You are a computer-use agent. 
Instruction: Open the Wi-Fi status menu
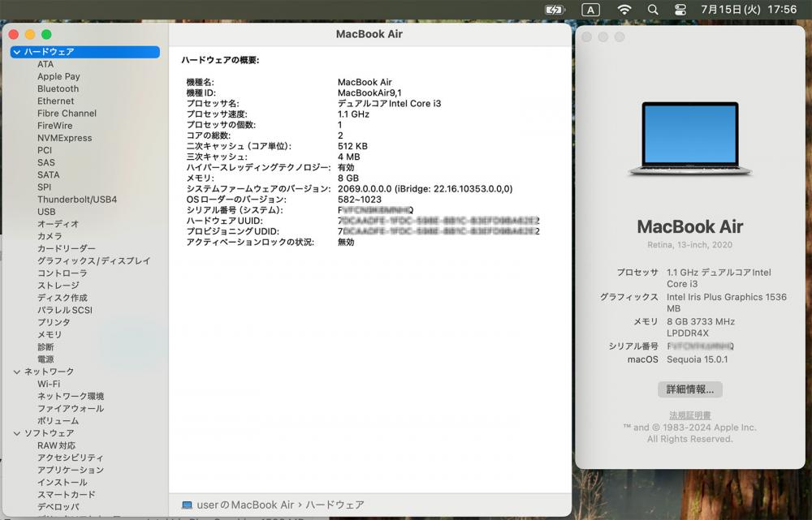point(624,10)
